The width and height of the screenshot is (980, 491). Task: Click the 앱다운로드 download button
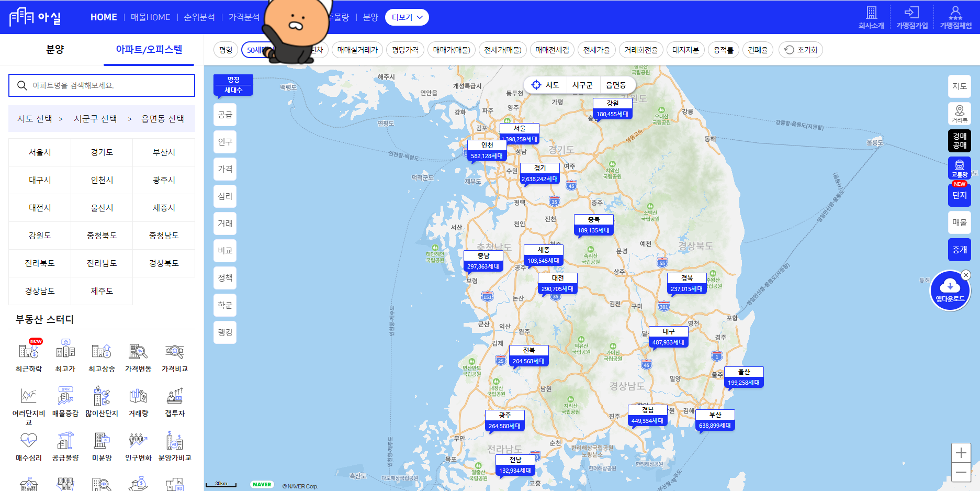click(950, 291)
